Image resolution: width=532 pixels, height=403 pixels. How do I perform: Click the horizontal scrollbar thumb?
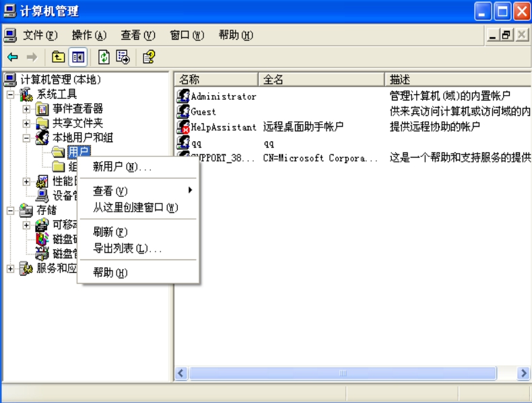pyautogui.click(x=343, y=373)
